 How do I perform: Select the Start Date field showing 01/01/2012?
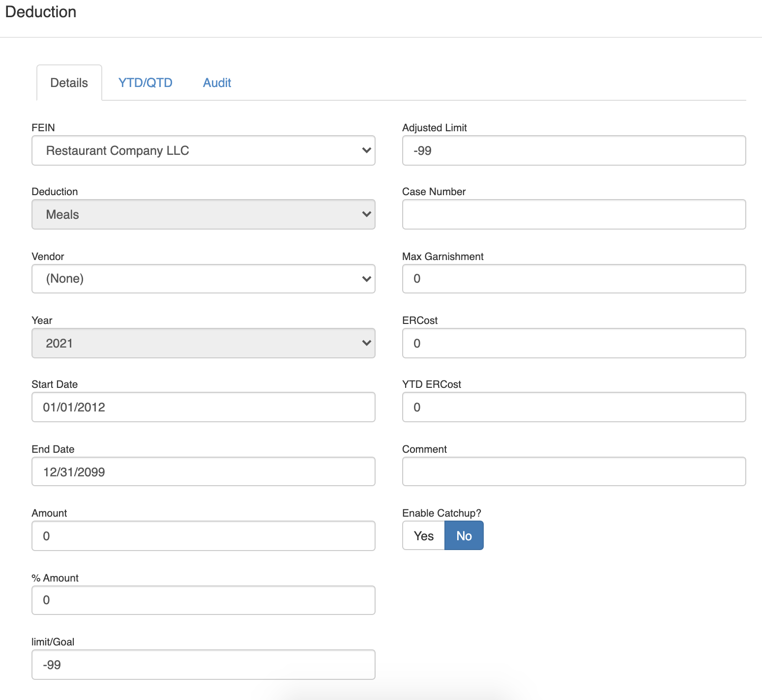click(203, 407)
